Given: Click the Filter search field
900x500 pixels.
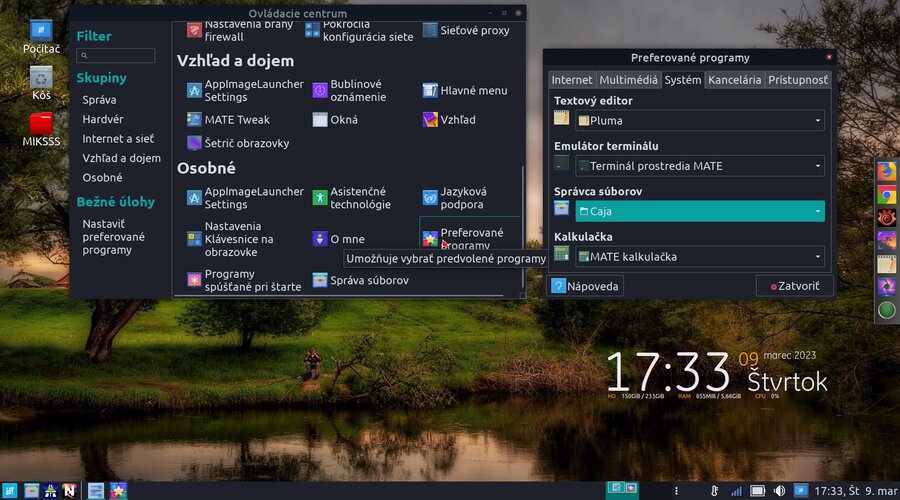Looking at the screenshot, I should point(116,56).
